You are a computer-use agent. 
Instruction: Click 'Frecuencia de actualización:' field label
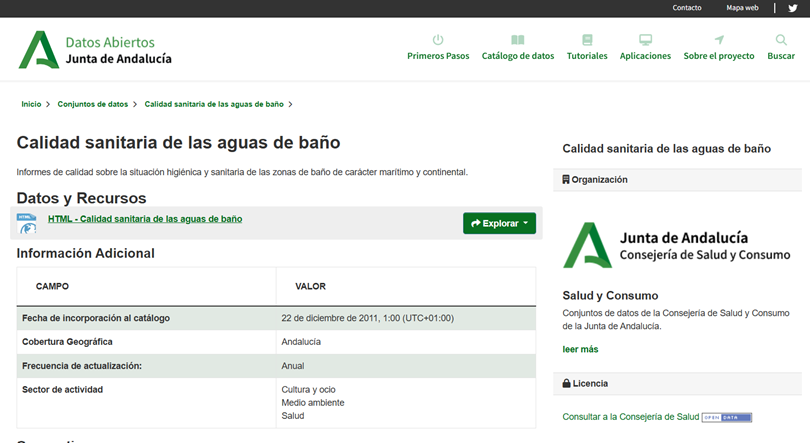click(x=82, y=366)
